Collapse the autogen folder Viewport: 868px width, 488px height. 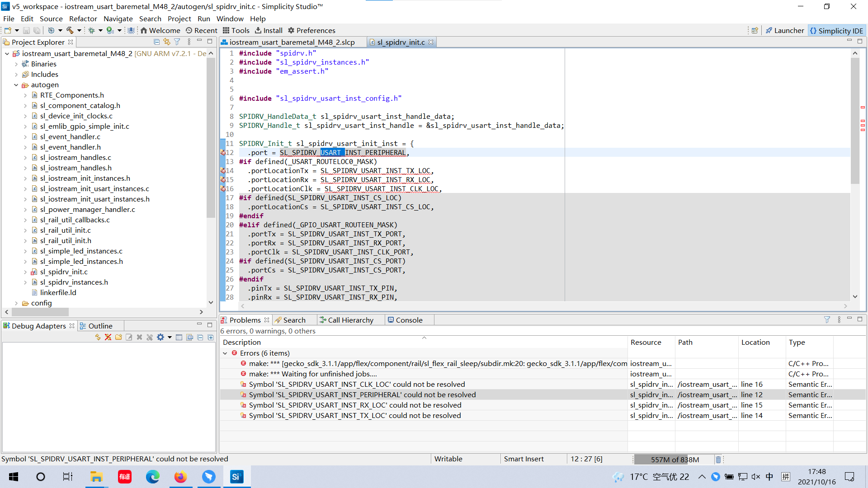[16, 84]
